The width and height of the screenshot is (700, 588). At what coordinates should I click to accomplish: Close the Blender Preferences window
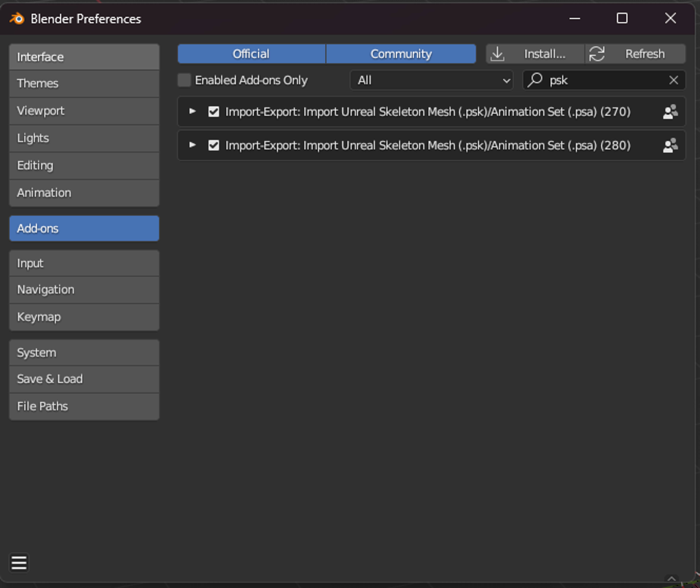pos(670,18)
